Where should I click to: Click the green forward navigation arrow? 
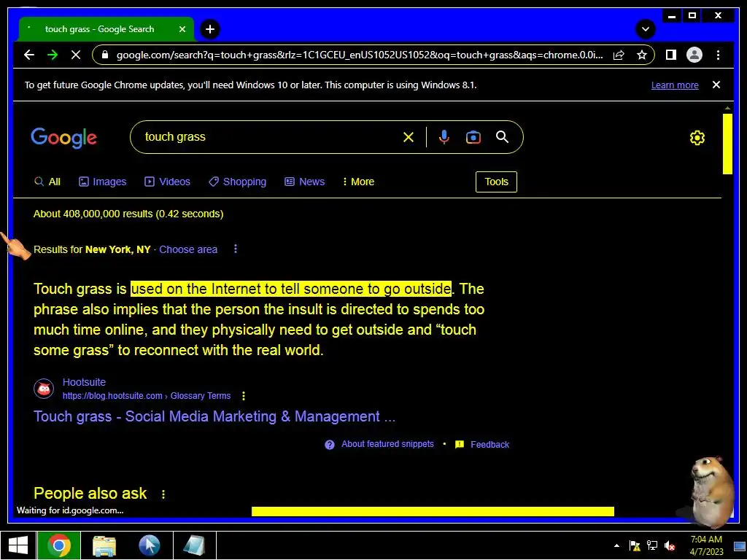53,55
